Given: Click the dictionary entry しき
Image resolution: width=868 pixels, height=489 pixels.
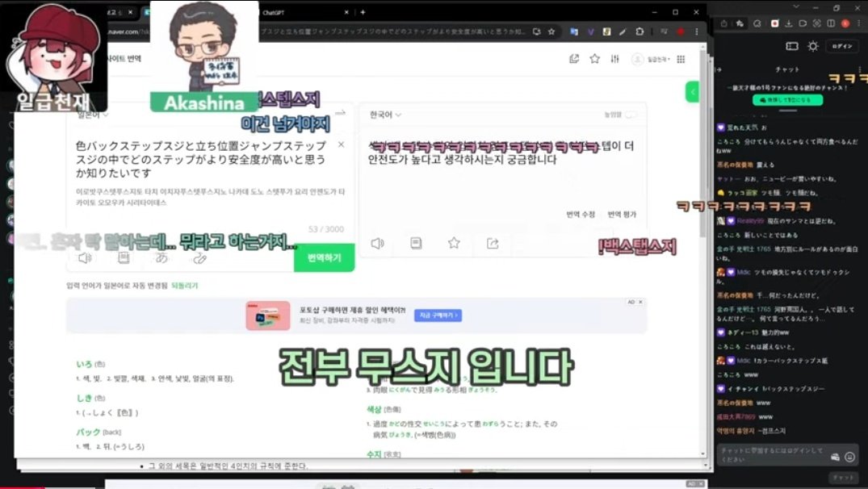Looking at the screenshot, I should 84,398.
